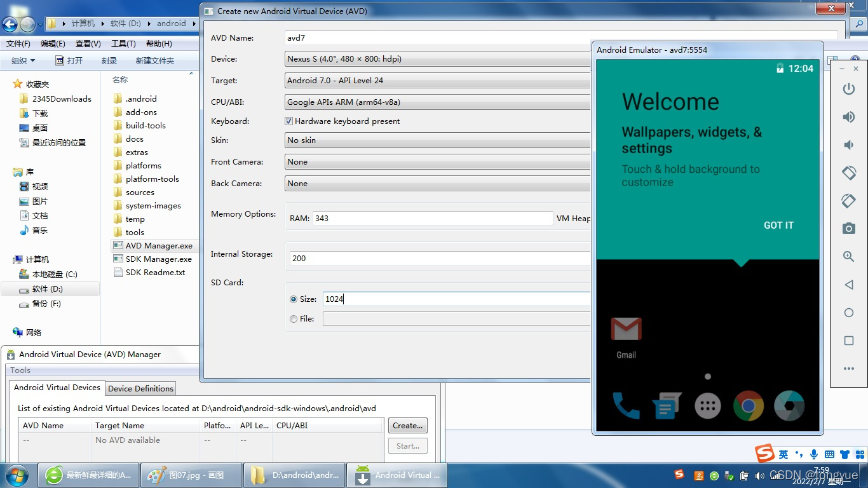Open Camera app in emulator dock
Image resolution: width=868 pixels, height=488 pixels.
(x=789, y=405)
